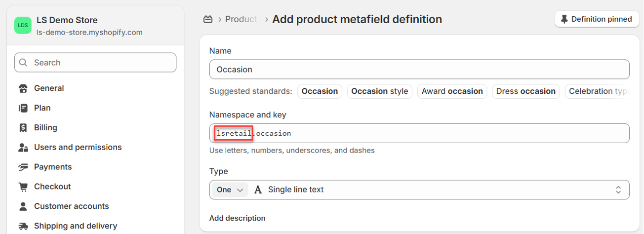
Task: Click into the Name text field
Action: 419,70
